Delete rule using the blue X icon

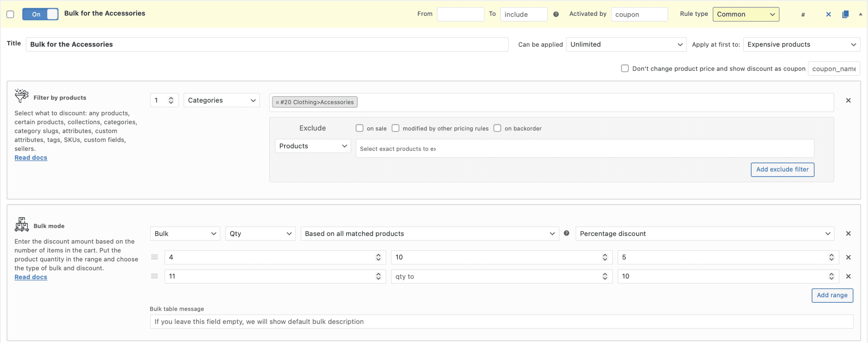tap(828, 14)
